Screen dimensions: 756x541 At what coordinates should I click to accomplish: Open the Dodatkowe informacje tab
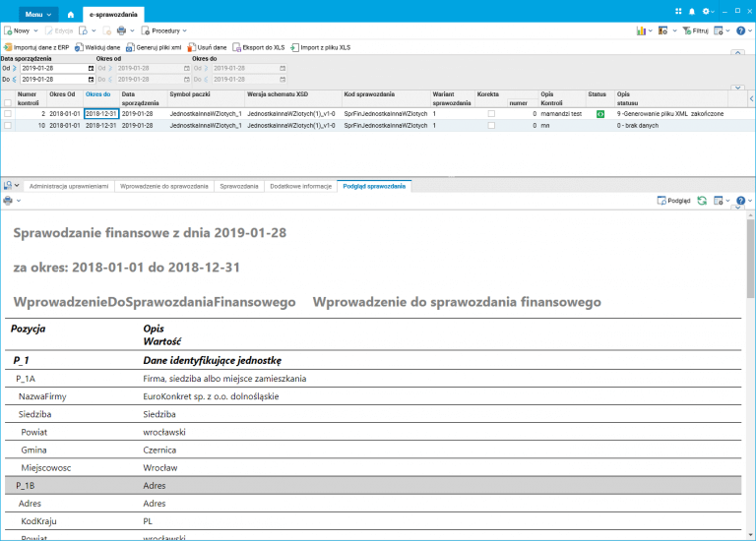pos(301,187)
